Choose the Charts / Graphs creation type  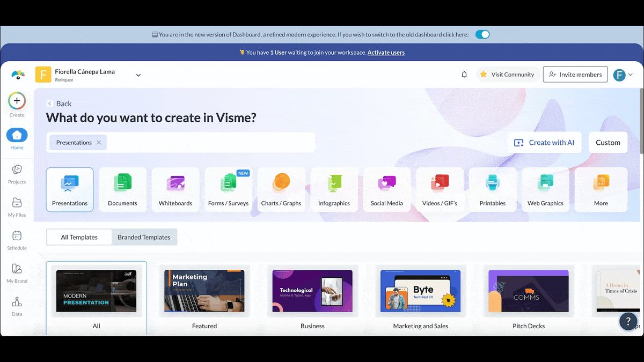tap(281, 189)
